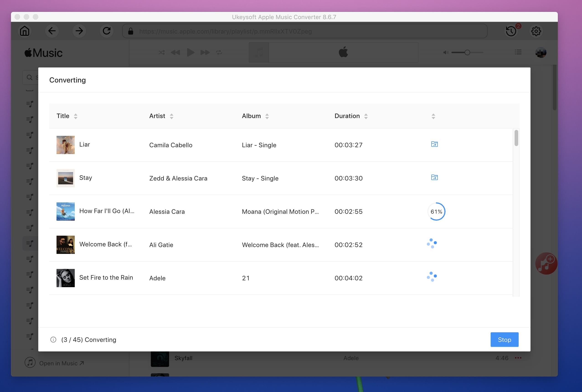Click the folder export icon for Stay
This screenshot has width=582, height=392.
tap(434, 177)
